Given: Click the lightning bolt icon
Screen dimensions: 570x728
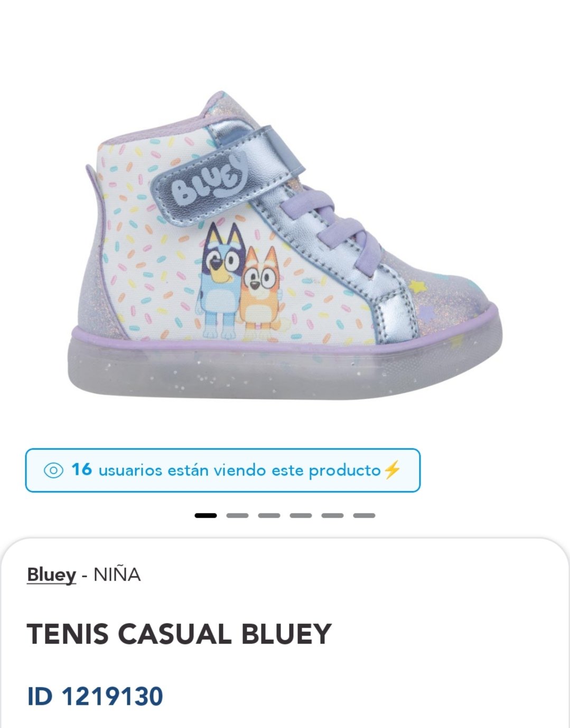Looking at the screenshot, I should tap(392, 469).
